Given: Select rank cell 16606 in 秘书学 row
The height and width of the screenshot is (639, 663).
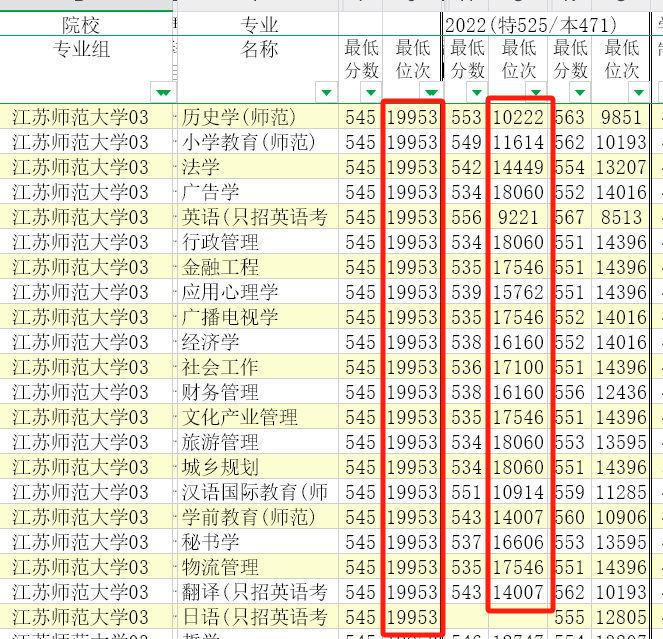Looking at the screenshot, I should click(518, 542).
